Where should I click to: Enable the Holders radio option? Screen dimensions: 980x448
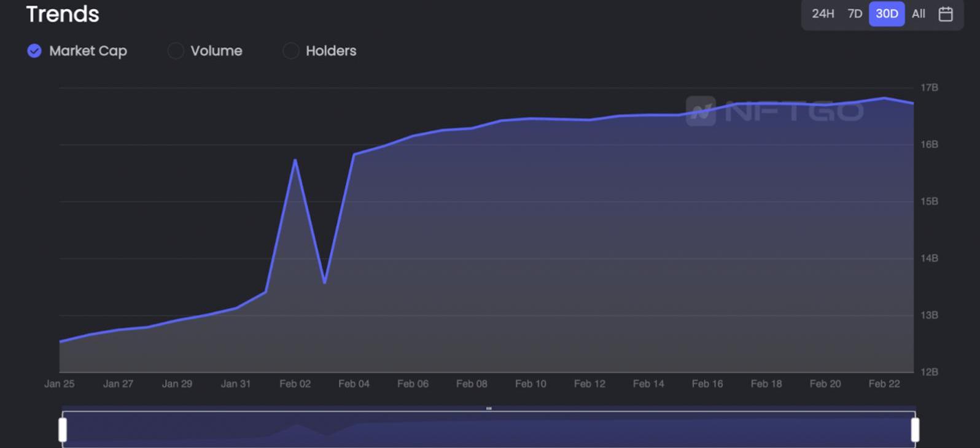tap(290, 51)
